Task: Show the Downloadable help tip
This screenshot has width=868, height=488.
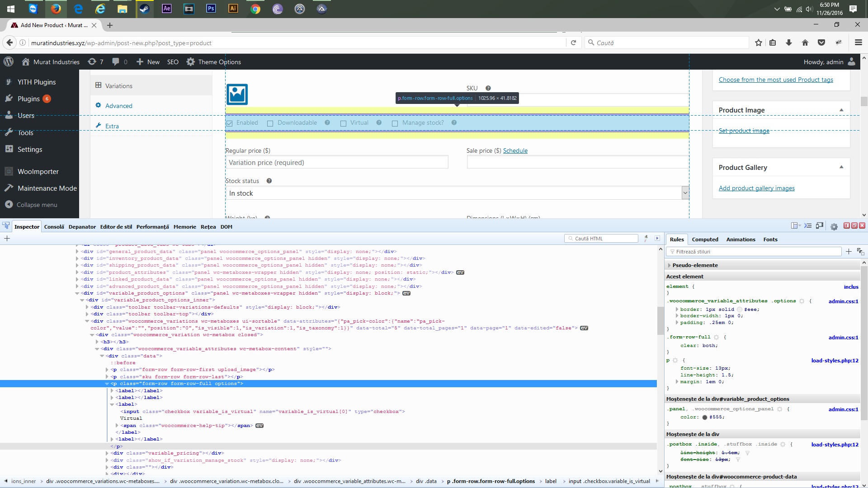Action: click(x=327, y=122)
